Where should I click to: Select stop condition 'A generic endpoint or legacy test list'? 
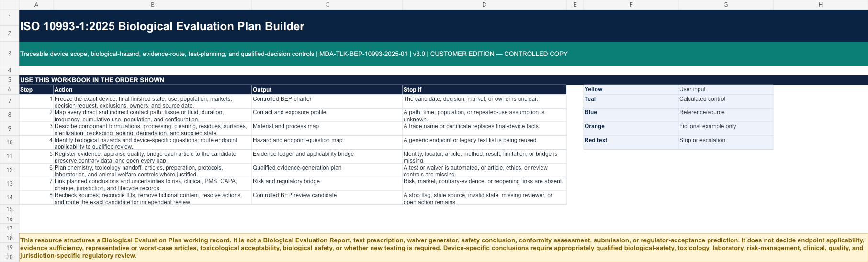click(x=484, y=142)
